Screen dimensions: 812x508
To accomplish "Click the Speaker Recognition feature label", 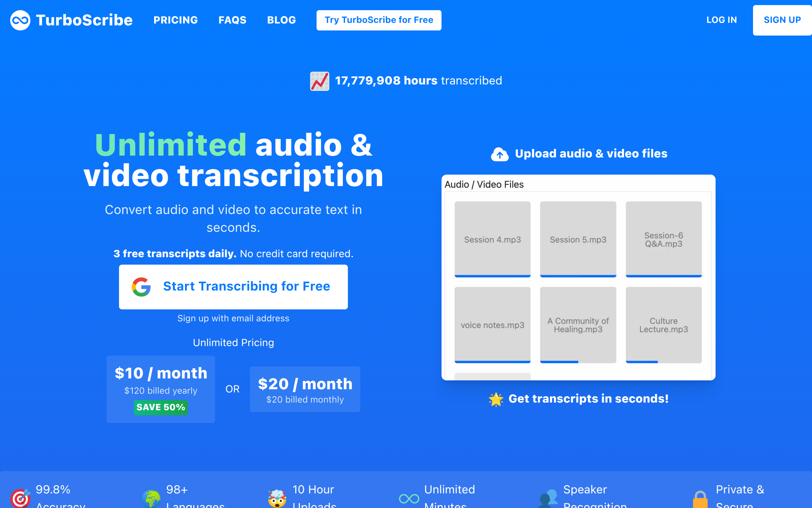I will (x=595, y=497).
